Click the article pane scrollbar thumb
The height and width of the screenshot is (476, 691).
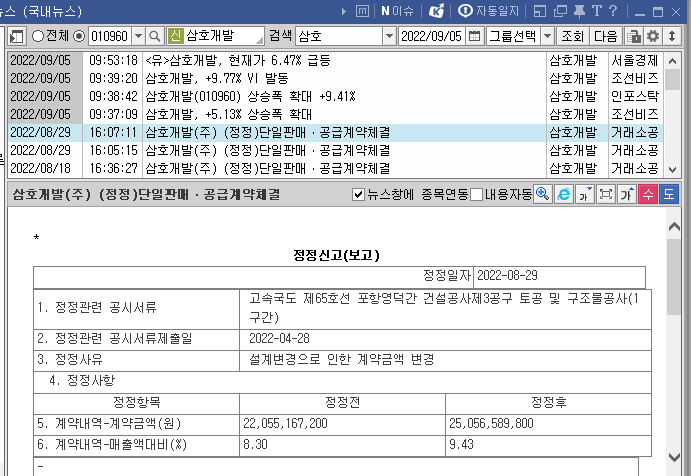click(674, 277)
